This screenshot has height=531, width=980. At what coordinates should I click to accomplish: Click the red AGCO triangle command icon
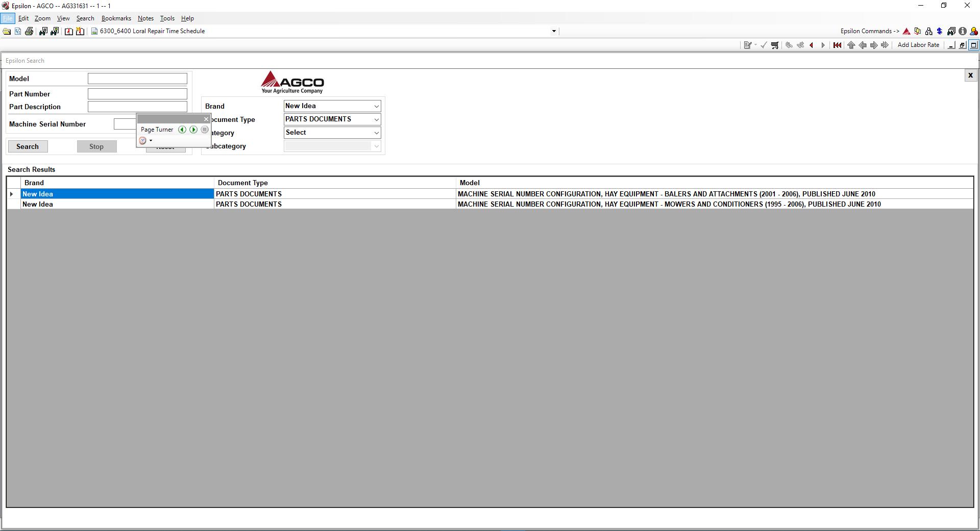pos(906,32)
